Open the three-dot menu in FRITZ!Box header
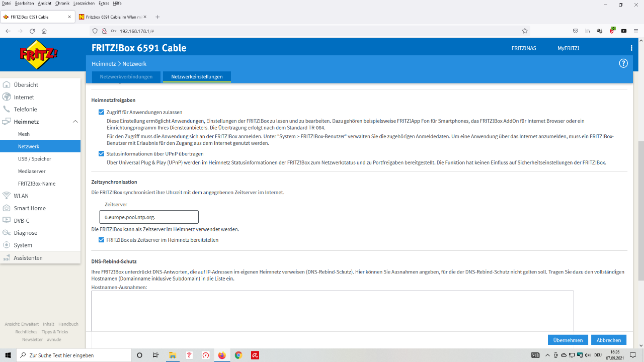Viewport: 644px width, 362px height. [x=631, y=48]
